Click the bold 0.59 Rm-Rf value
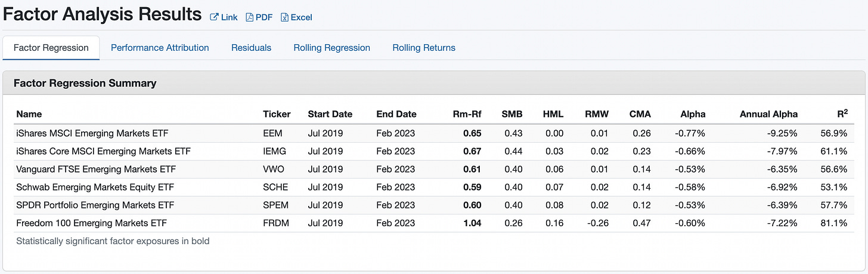The width and height of the screenshot is (868, 274). pyautogui.click(x=472, y=187)
